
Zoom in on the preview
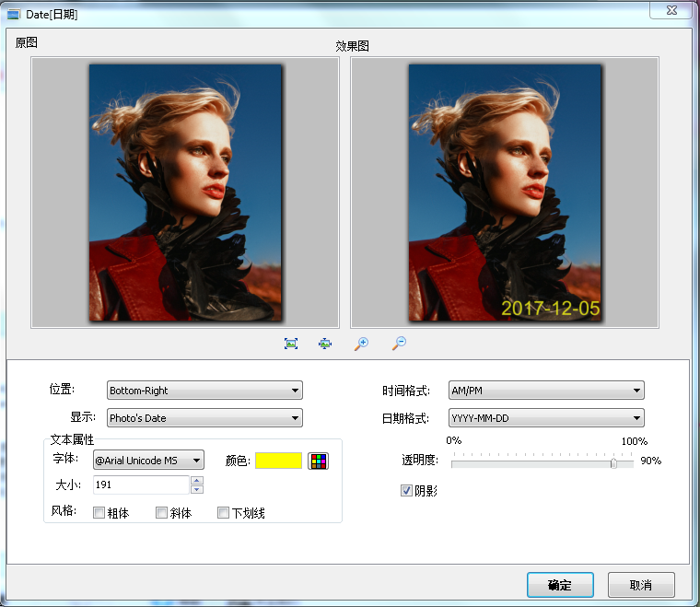361,344
